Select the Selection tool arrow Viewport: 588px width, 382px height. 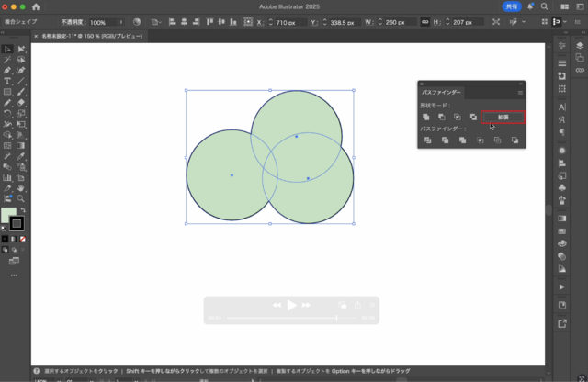pyautogui.click(x=7, y=49)
